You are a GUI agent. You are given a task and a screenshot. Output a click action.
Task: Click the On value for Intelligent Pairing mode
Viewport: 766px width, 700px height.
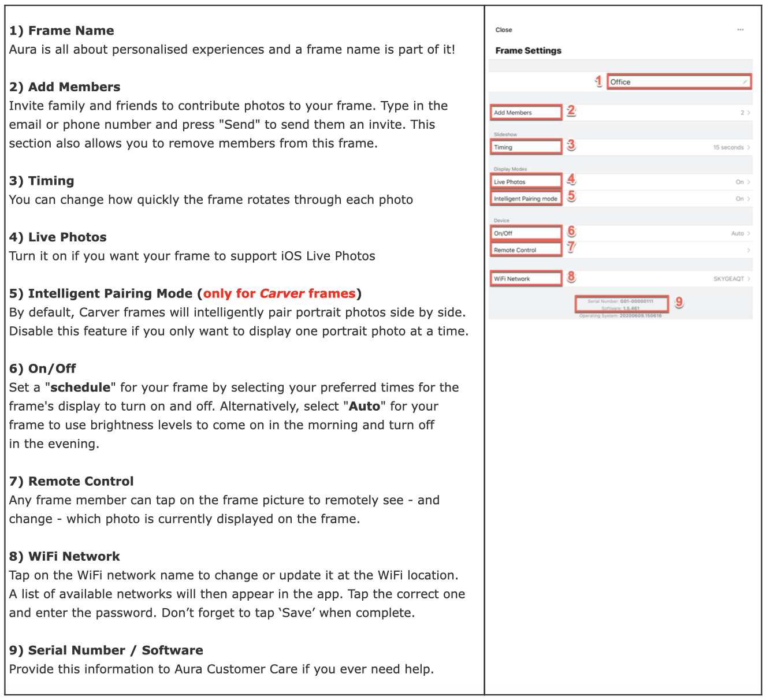click(x=739, y=199)
